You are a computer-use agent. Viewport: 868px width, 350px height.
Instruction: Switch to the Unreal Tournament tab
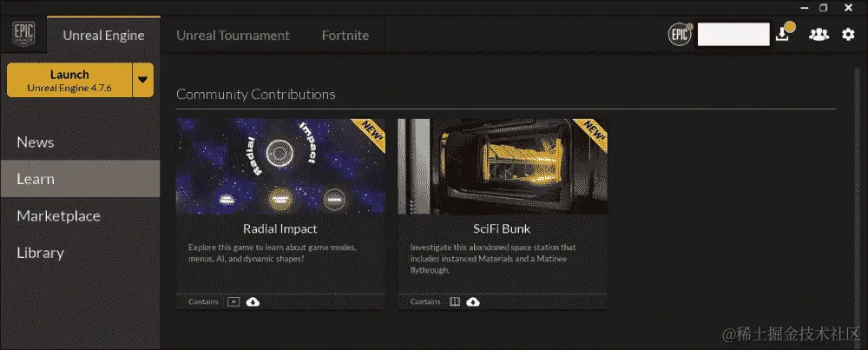(x=233, y=36)
